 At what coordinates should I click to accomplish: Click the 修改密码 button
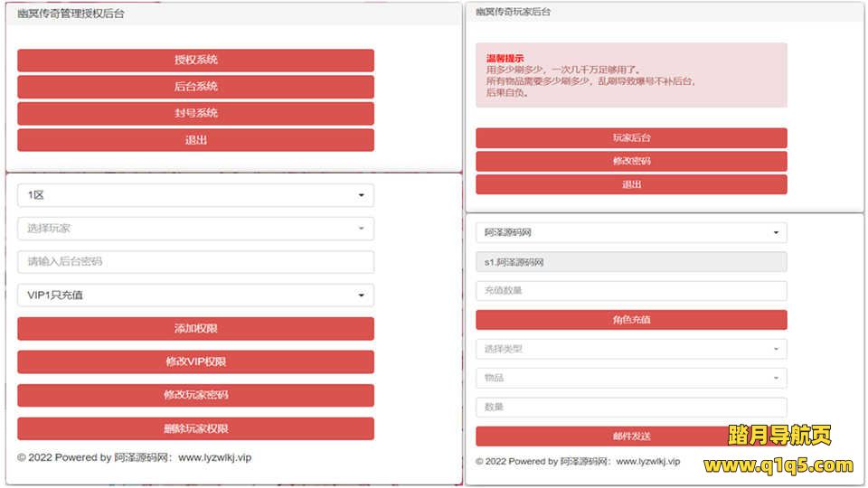(x=631, y=162)
